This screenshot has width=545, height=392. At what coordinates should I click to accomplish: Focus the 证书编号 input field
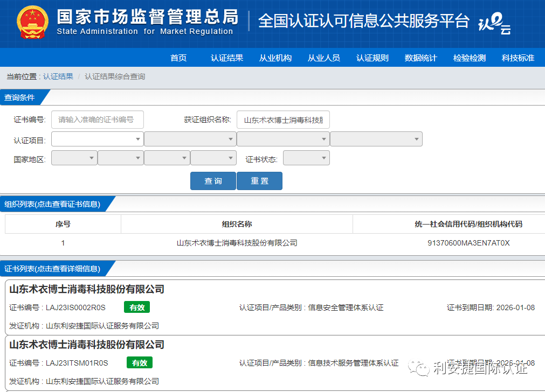point(98,120)
